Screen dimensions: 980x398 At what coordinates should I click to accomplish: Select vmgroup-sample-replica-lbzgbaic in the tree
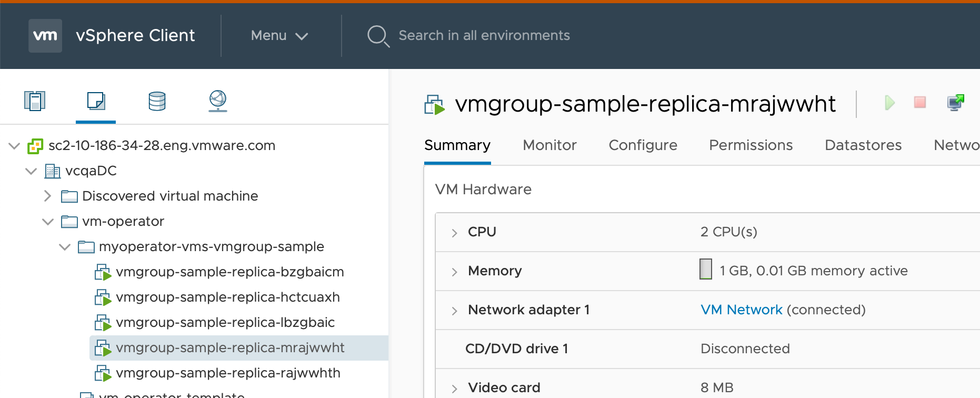225,322
